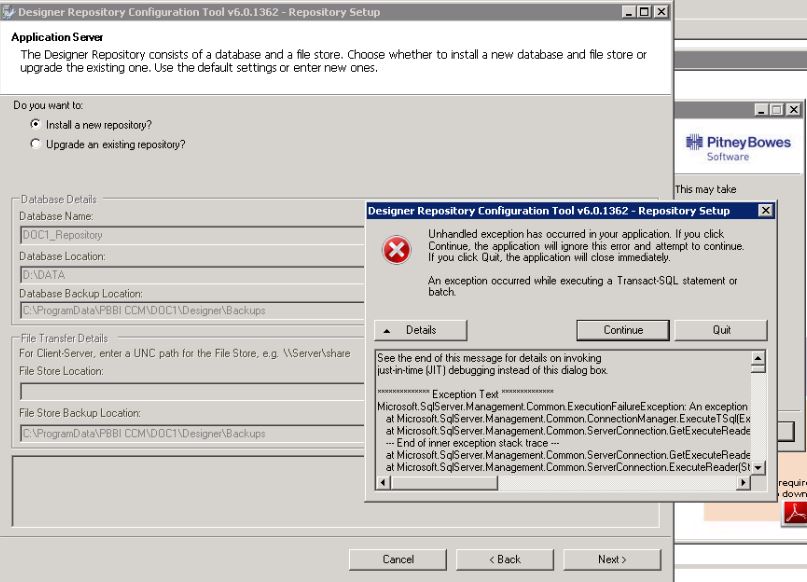Cancel the Repository Setup wizard
Image resolution: width=807 pixels, height=582 pixels.
398,559
